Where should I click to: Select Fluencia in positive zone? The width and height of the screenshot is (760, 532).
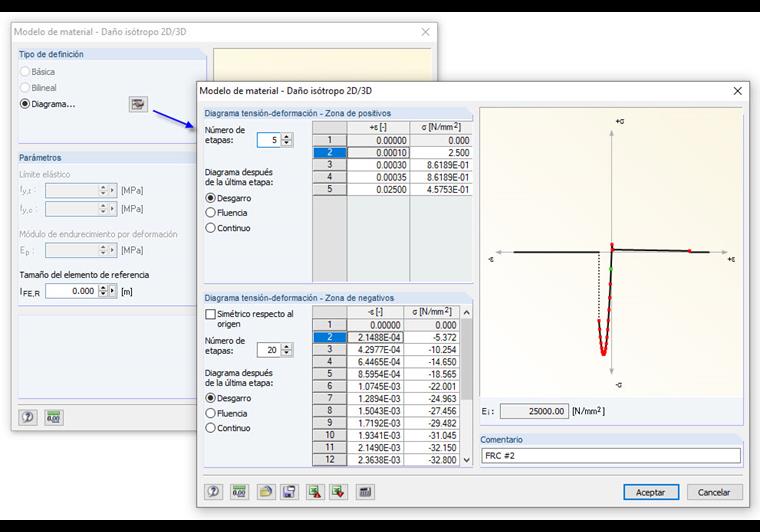(210, 213)
